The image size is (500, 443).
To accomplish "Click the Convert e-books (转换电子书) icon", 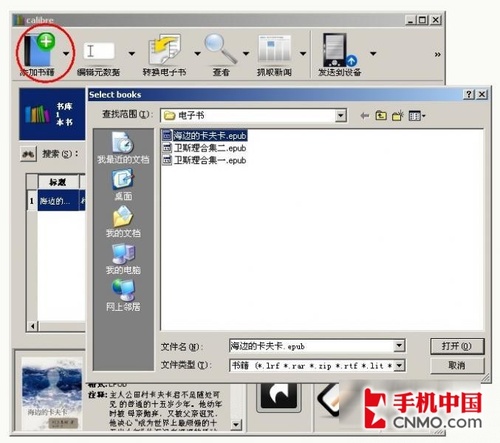I will (x=165, y=49).
